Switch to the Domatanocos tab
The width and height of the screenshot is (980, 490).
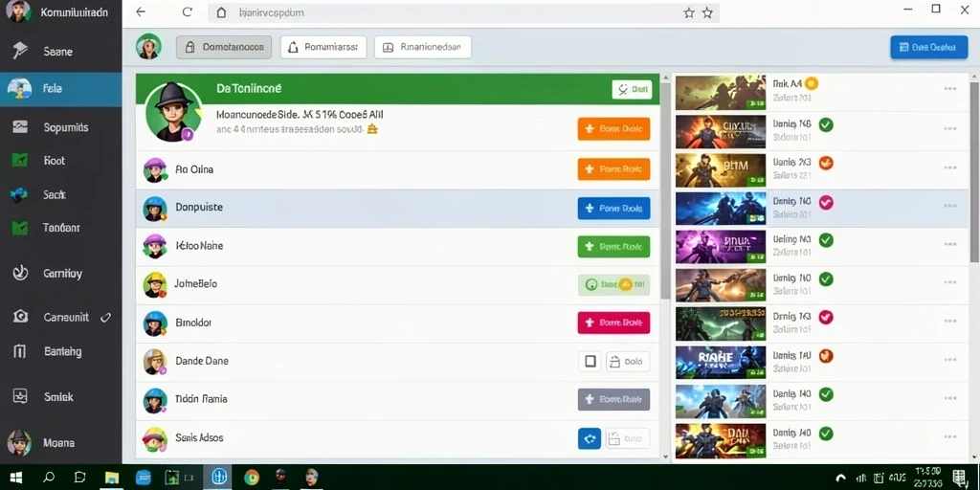point(224,47)
